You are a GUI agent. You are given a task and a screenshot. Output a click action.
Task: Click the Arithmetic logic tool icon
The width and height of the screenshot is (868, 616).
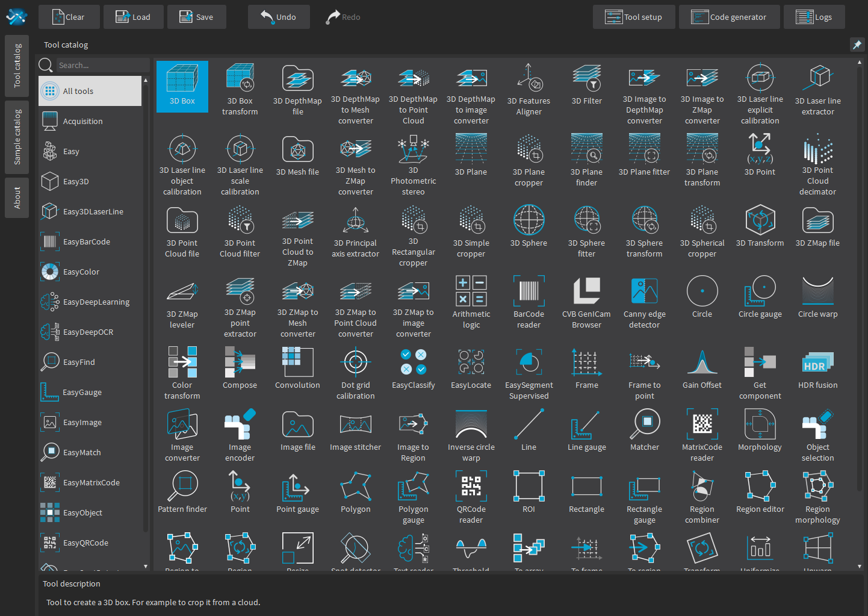coord(471,292)
